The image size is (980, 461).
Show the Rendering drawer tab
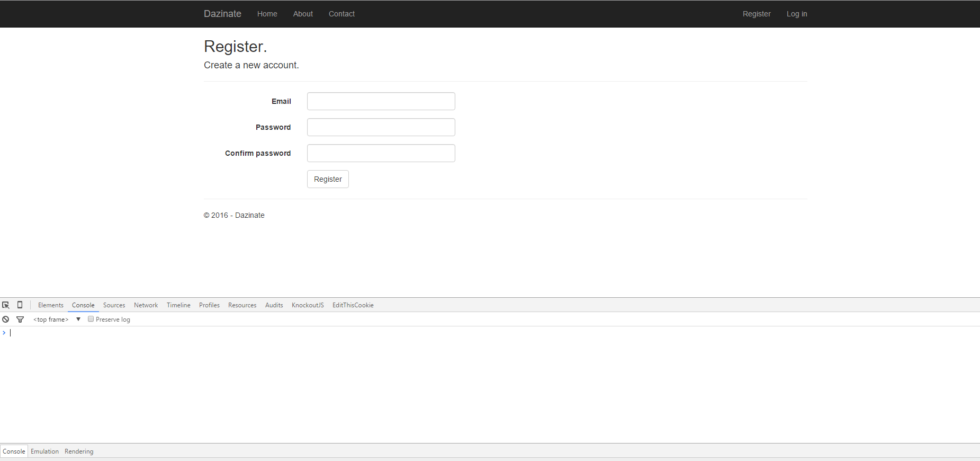click(x=79, y=451)
